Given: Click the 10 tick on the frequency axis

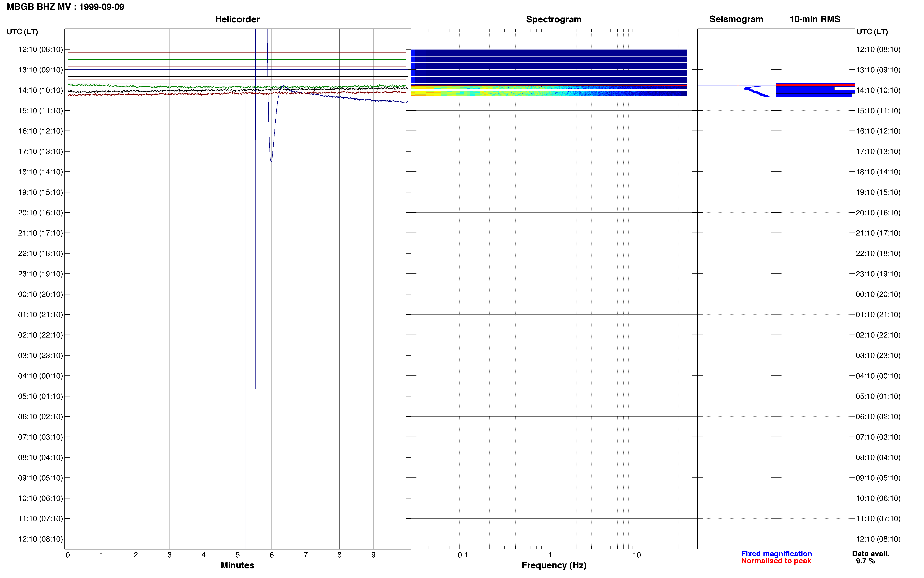Looking at the screenshot, I should (x=637, y=555).
